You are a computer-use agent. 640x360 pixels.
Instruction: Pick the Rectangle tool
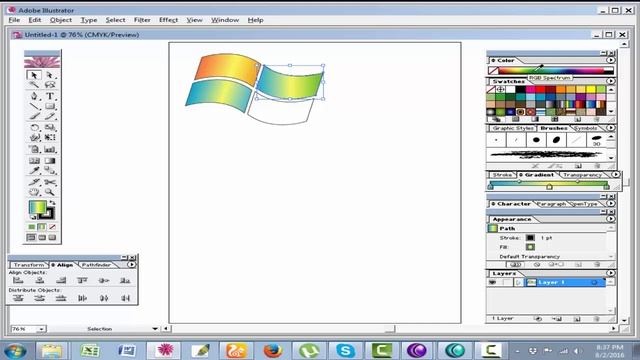(x=50, y=107)
